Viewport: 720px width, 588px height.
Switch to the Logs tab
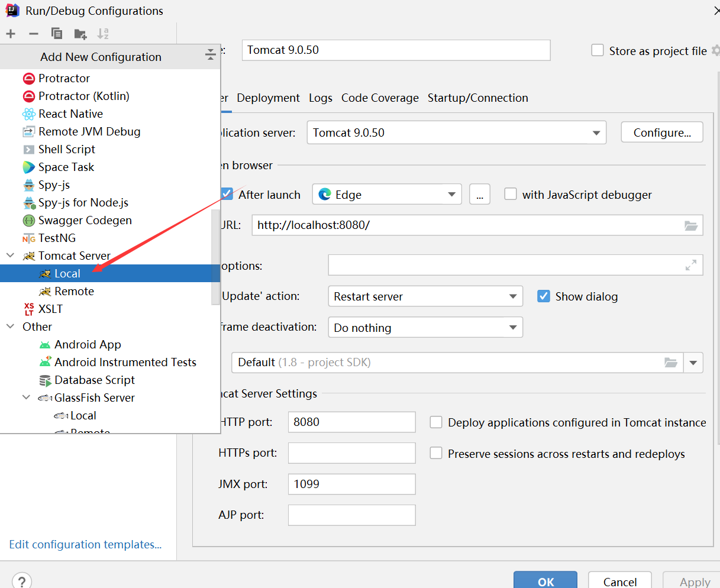tap(321, 98)
